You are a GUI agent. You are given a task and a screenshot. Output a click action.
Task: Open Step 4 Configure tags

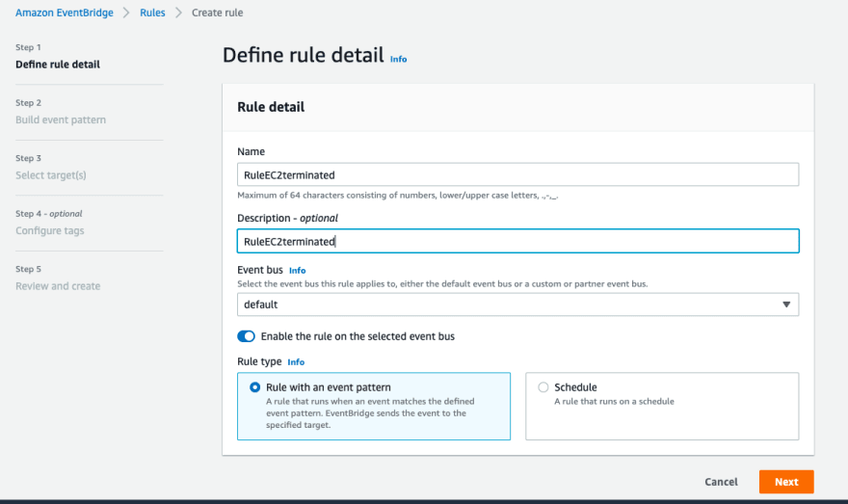click(x=50, y=230)
